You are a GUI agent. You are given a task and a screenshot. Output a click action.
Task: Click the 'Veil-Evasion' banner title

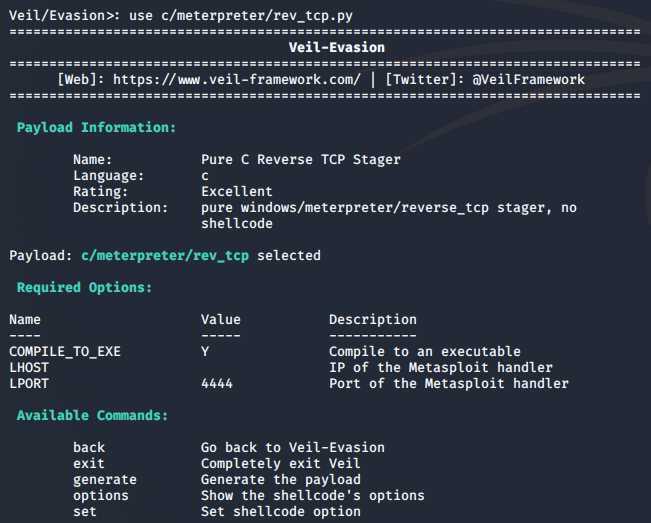325,47
